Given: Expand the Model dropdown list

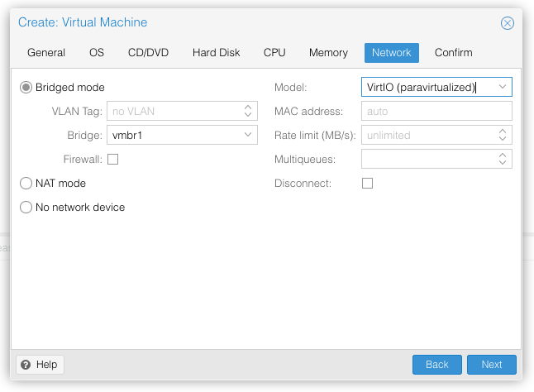Looking at the screenshot, I should [503, 87].
